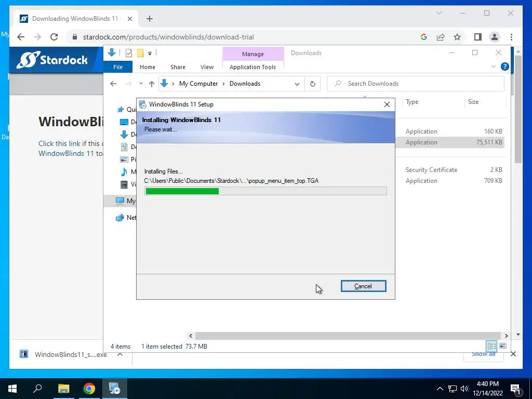Open Explorer help button
Screen dimensions: 532x399
[x=504, y=66]
